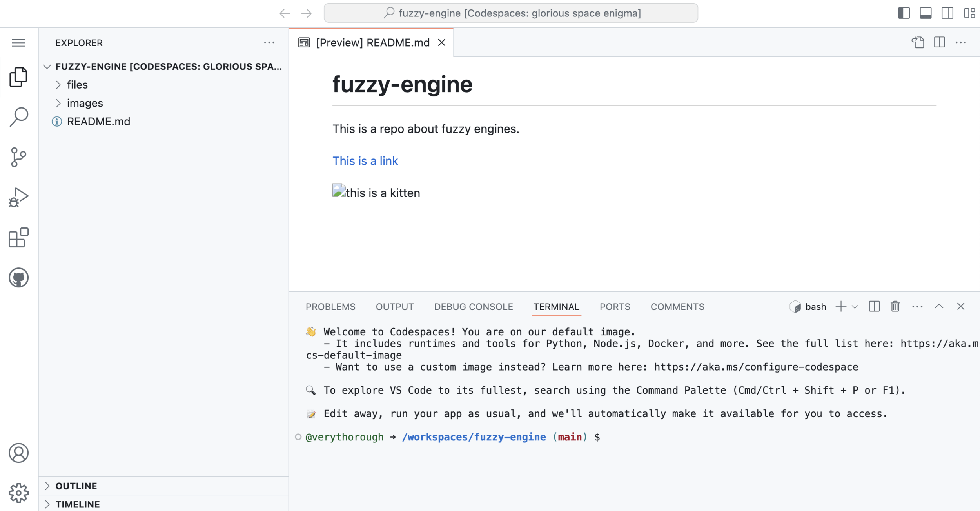Image resolution: width=980 pixels, height=511 pixels.
Task: Show the README source file icon
Action: pyautogui.click(x=918, y=42)
